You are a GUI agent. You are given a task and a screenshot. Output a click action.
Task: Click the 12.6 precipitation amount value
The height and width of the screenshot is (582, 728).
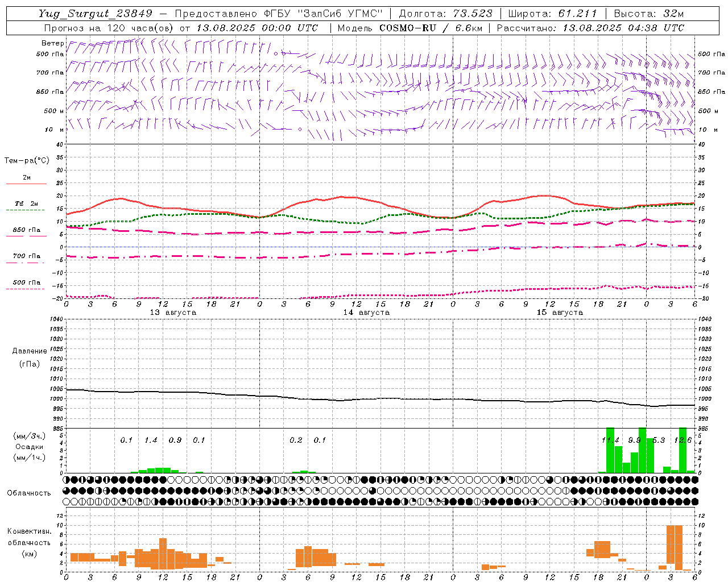(682, 440)
